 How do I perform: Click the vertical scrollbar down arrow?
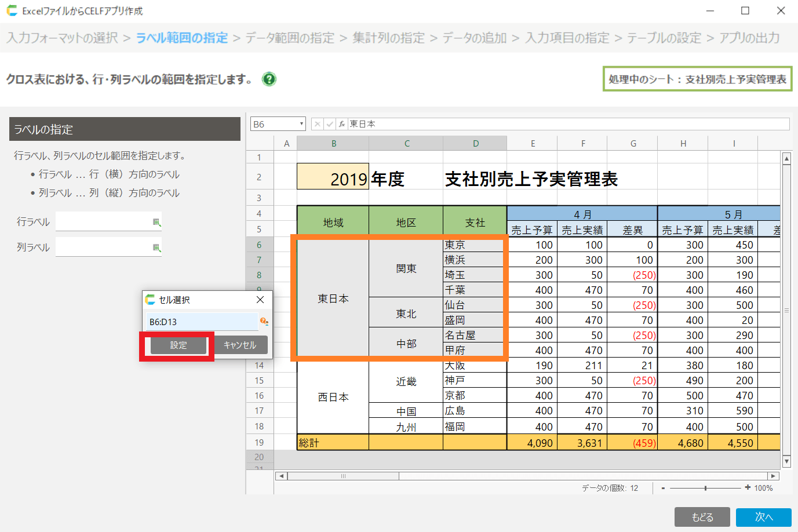(786, 461)
